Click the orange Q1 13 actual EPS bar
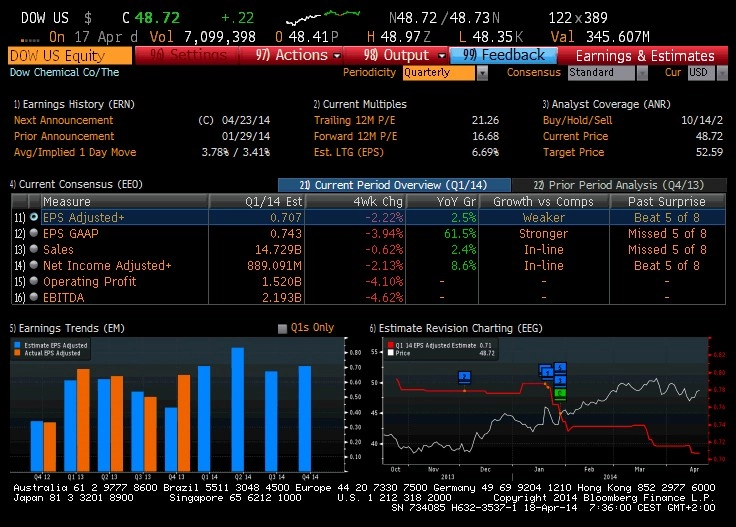Image resolution: width=736 pixels, height=527 pixels. tap(84, 420)
